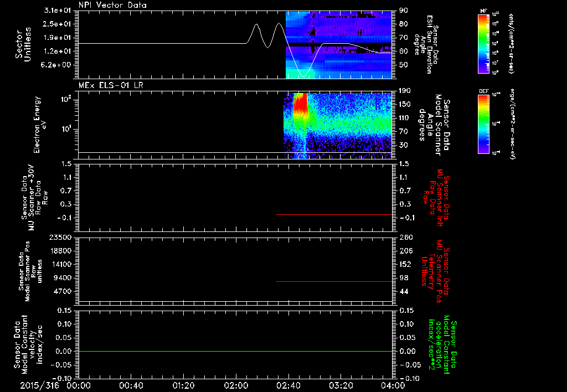Click the '3.1e+01' tick label on Sector axis
The height and width of the screenshot is (392, 567).
point(57,11)
